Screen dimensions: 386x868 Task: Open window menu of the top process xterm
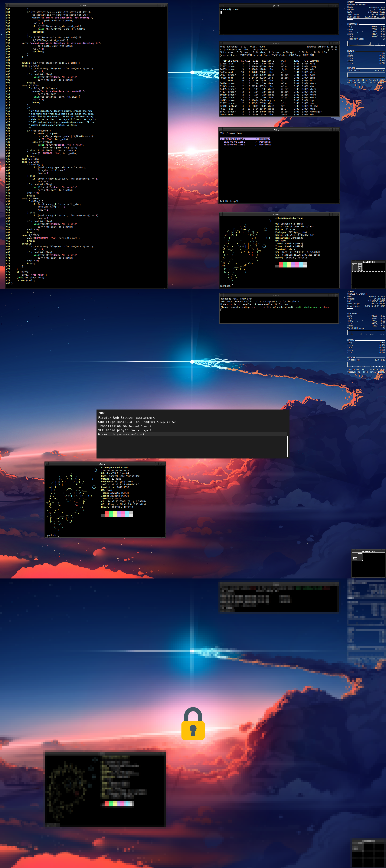point(221,43)
